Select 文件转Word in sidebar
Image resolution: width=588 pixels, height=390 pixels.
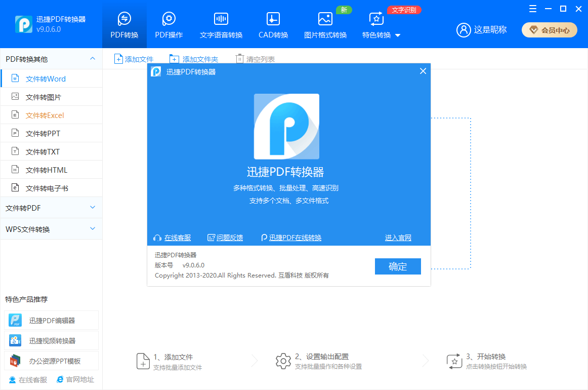pos(52,79)
